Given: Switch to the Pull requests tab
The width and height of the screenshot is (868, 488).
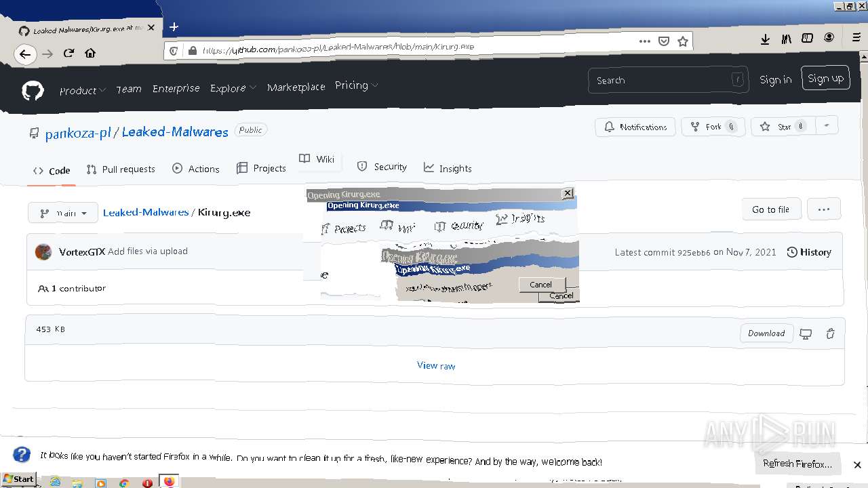Looking at the screenshot, I should tap(121, 169).
